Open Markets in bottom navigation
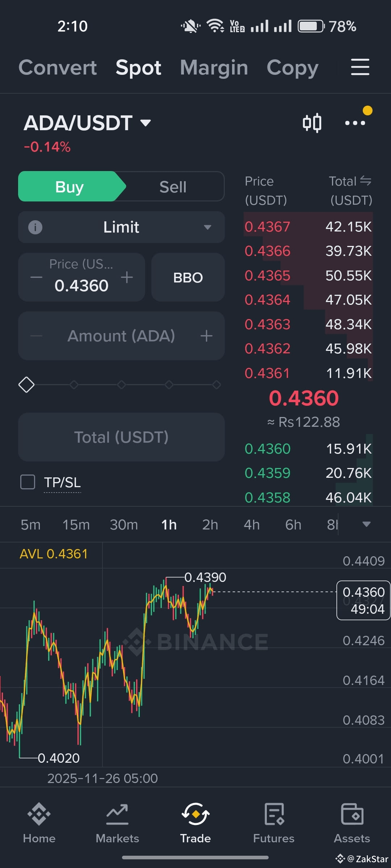The image size is (391, 868). pyautogui.click(x=117, y=824)
